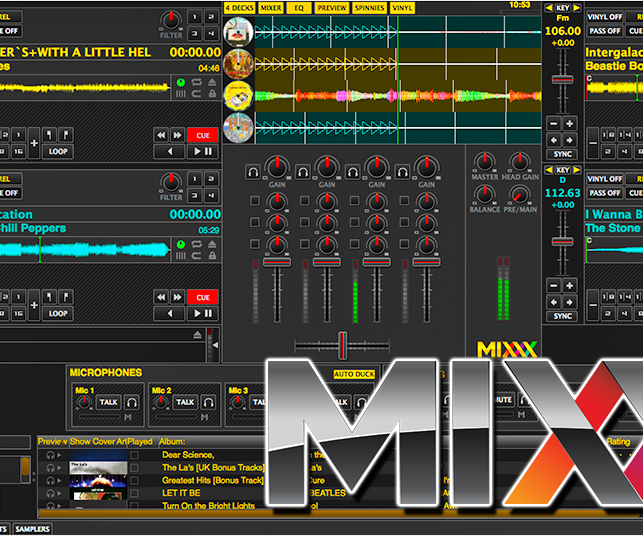Tick bottom EQ kill box on third mixer channel

[354, 244]
